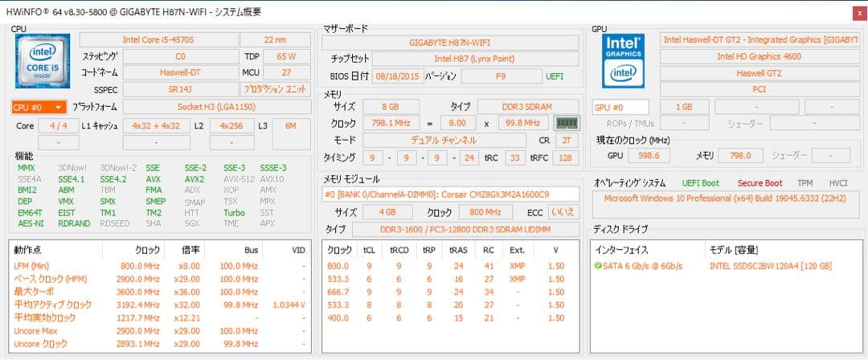Click the GIGABYTE H87N-WIFI motherboard field
This screenshot has height=360, width=868.
[450, 43]
